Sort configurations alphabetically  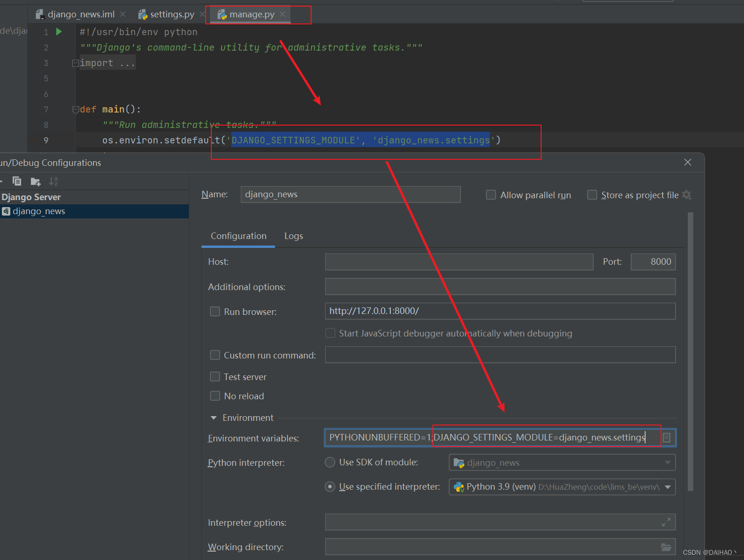54,181
